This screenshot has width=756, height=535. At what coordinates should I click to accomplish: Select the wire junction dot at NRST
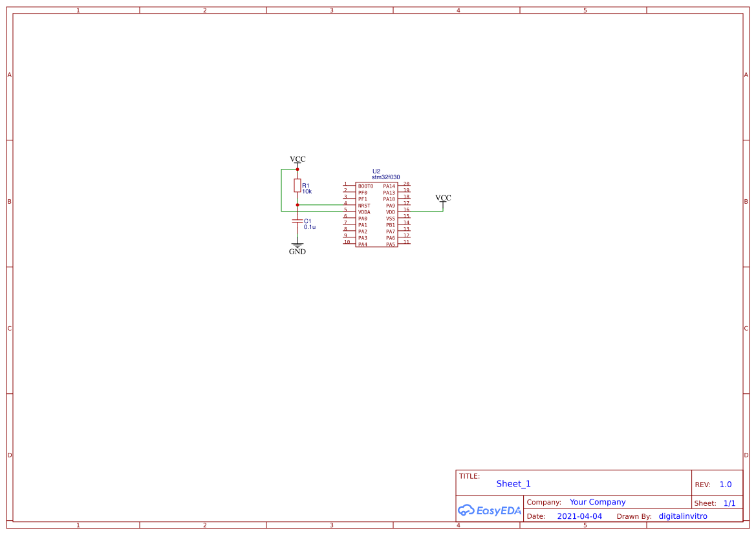pyautogui.click(x=297, y=205)
